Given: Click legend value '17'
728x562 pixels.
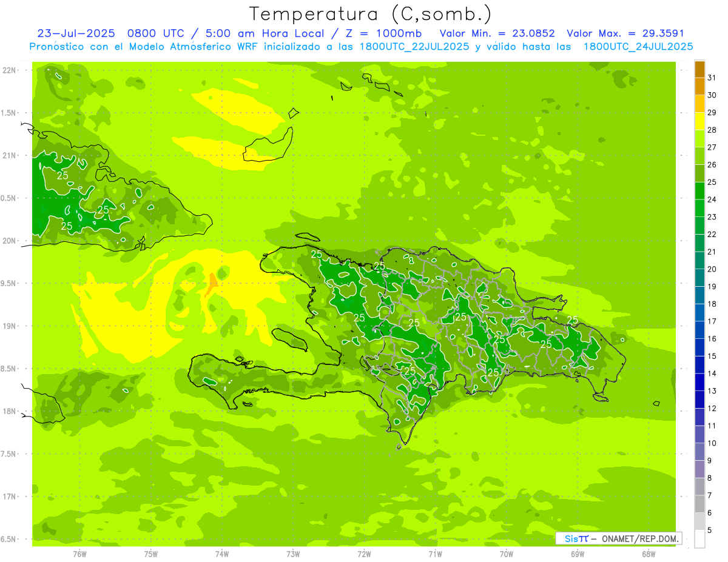Looking at the screenshot, I should coord(712,321).
